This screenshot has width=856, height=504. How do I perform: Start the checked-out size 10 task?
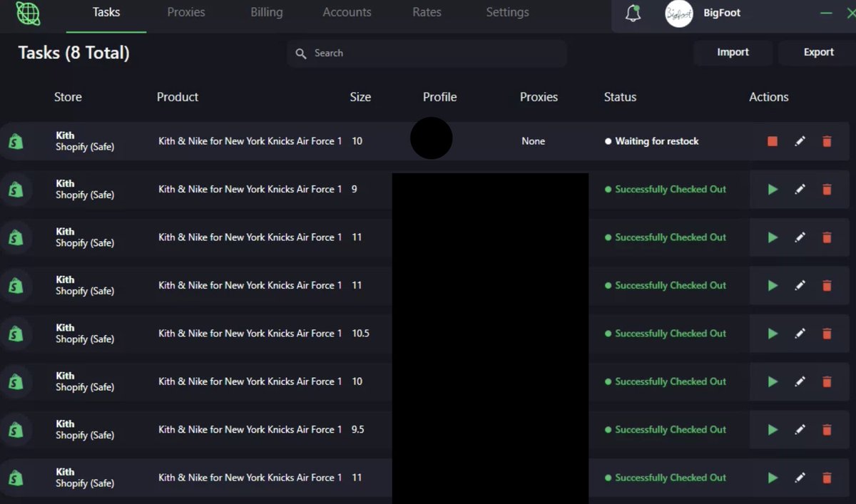click(x=773, y=381)
